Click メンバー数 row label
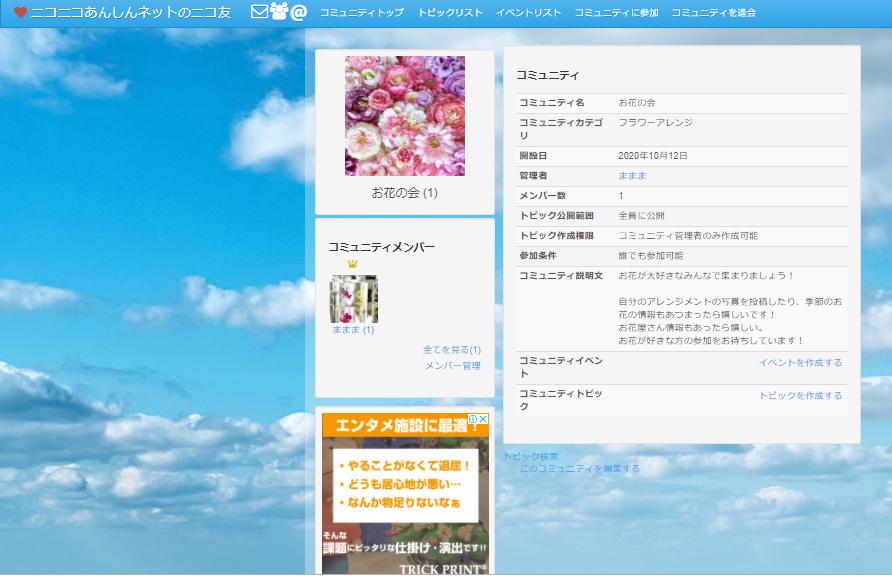 coord(542,196)
